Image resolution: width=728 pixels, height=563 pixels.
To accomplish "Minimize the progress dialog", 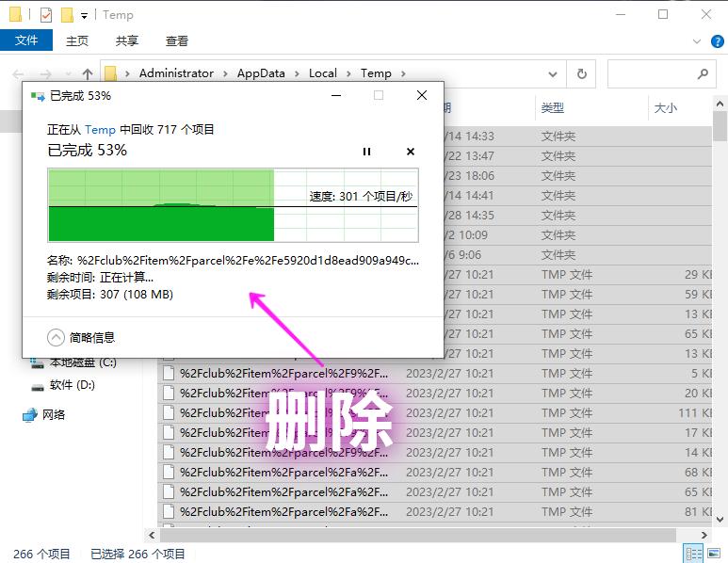I will click(x=336, y=95).
